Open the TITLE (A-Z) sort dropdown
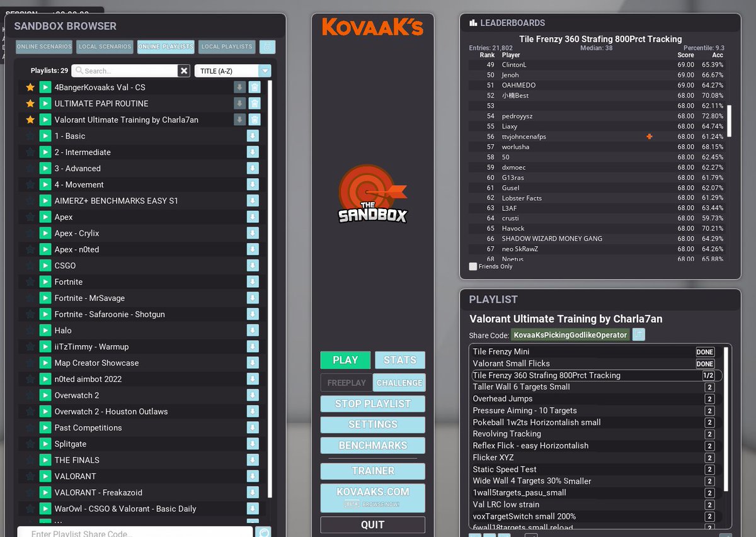 coord(233,71)
